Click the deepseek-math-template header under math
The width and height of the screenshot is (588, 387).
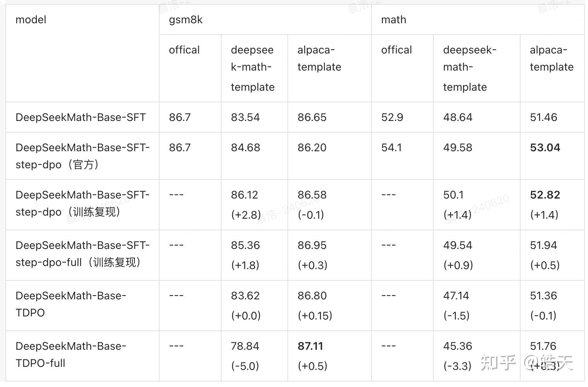[469, 68]
